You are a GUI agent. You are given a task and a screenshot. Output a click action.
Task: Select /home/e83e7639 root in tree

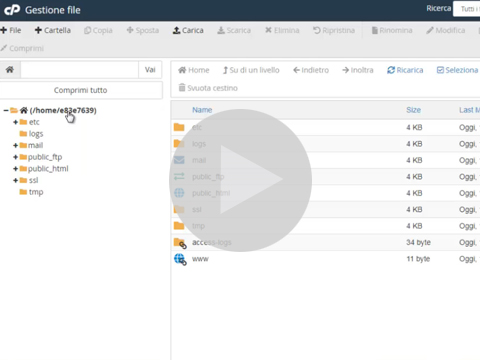63,110
